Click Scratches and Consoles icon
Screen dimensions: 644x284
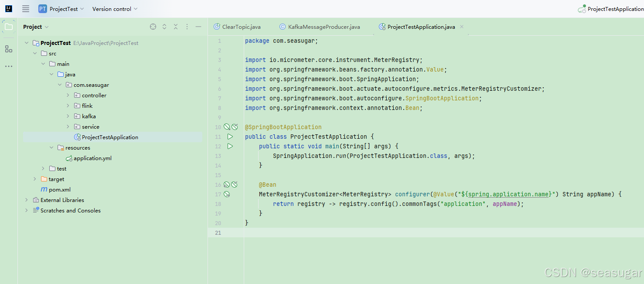click(x=36, y=211)
